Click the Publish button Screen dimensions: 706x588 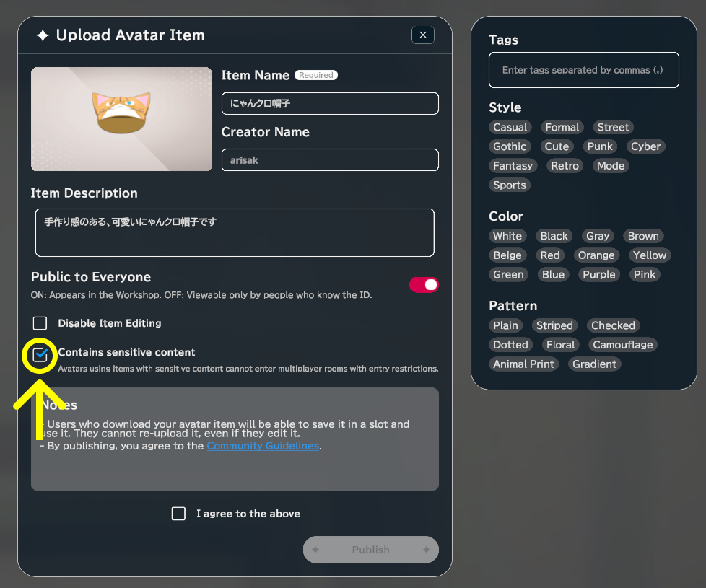point(370,549)
